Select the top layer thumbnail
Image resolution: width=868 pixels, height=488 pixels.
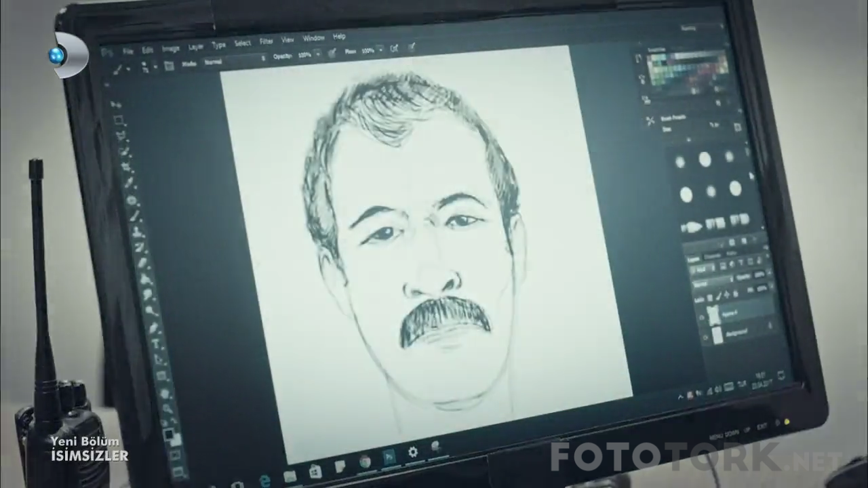pyautogui.click(x=713, y=315)
